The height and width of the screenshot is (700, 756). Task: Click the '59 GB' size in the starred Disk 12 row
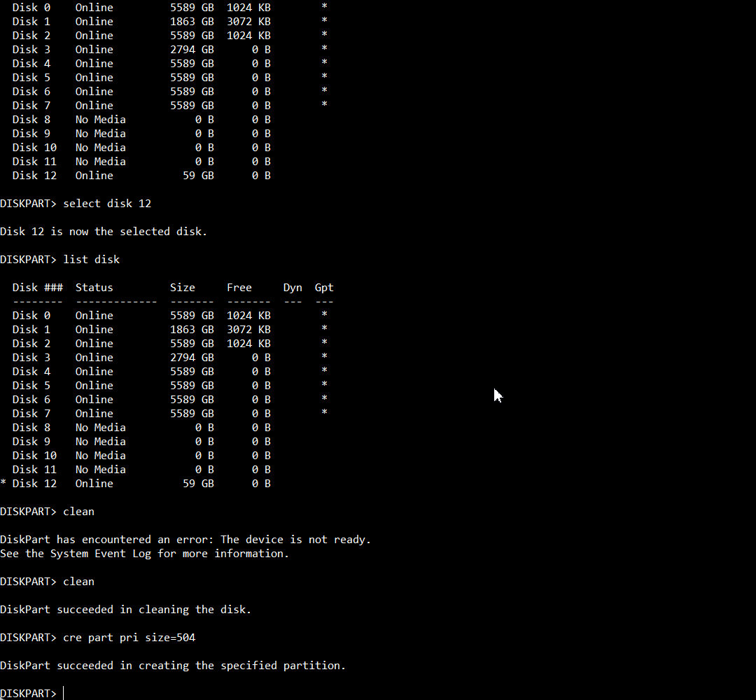pyautogui.click(x=198, y=484)
